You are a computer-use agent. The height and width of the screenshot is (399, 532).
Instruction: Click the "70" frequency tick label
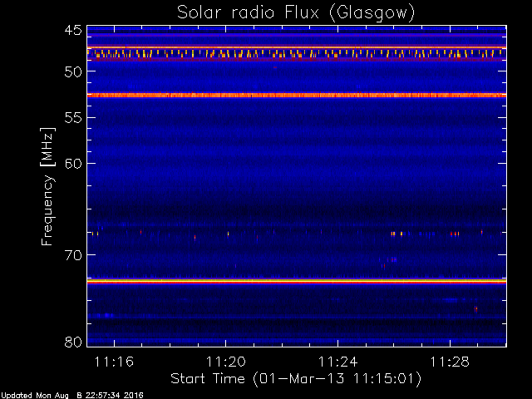pyautogui.click(x=73, y=255)
